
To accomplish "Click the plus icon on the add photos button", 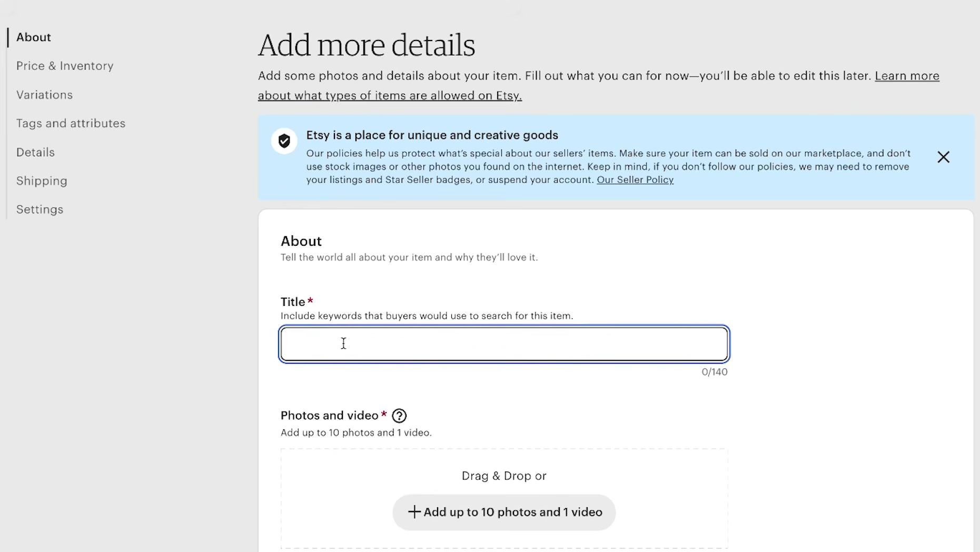I will (414, 512).
